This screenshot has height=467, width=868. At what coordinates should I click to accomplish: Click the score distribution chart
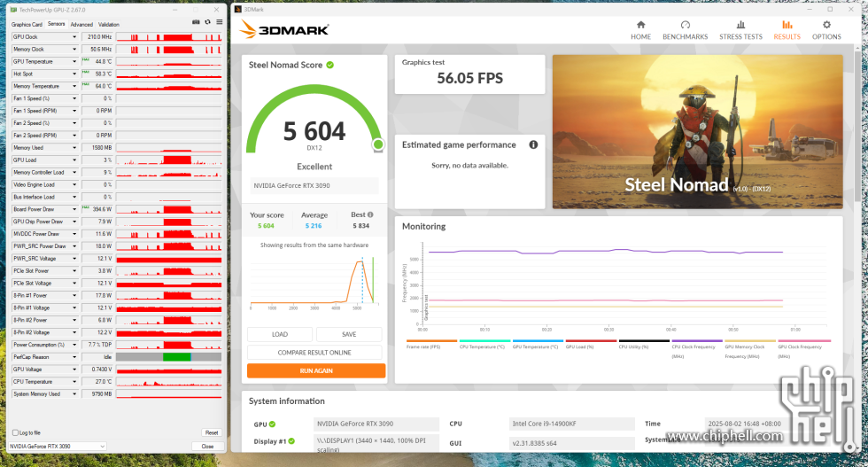pyautogui.click(x=314, y=283)
